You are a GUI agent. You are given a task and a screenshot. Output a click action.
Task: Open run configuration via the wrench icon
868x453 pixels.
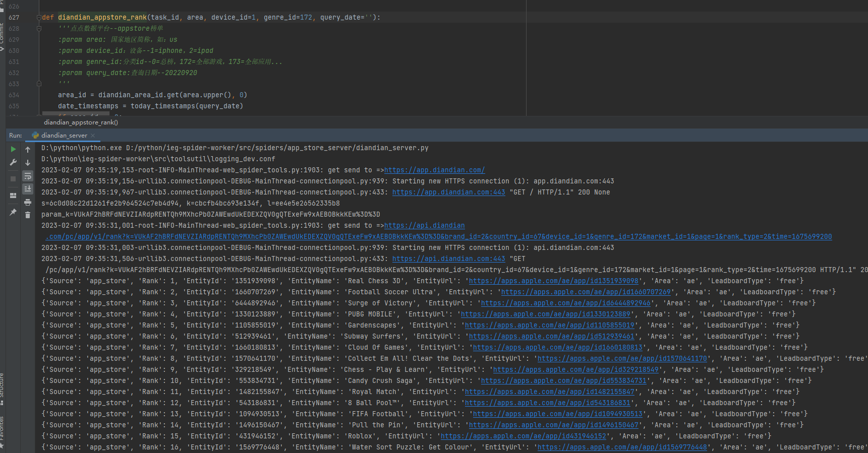[x=13, y=162]
